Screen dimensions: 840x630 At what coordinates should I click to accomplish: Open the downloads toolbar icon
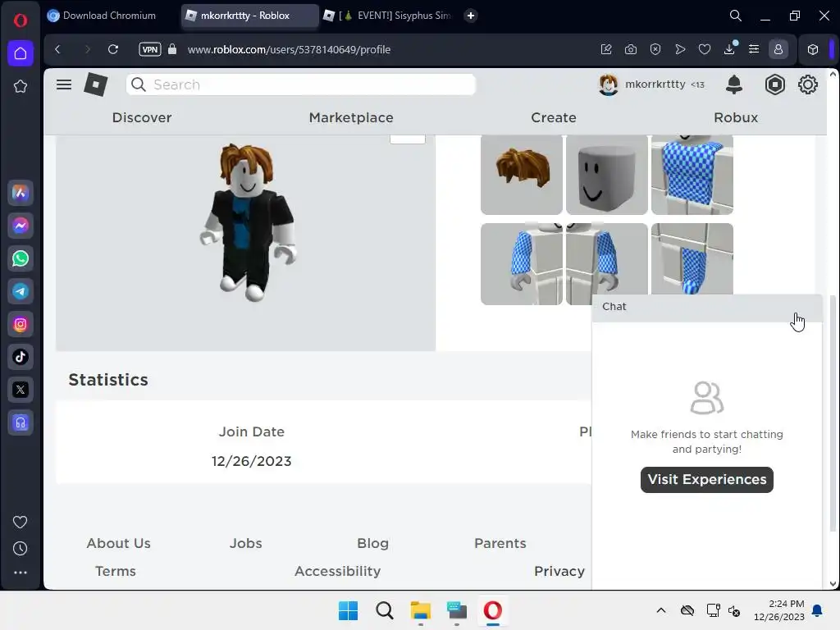pos(729,49)
